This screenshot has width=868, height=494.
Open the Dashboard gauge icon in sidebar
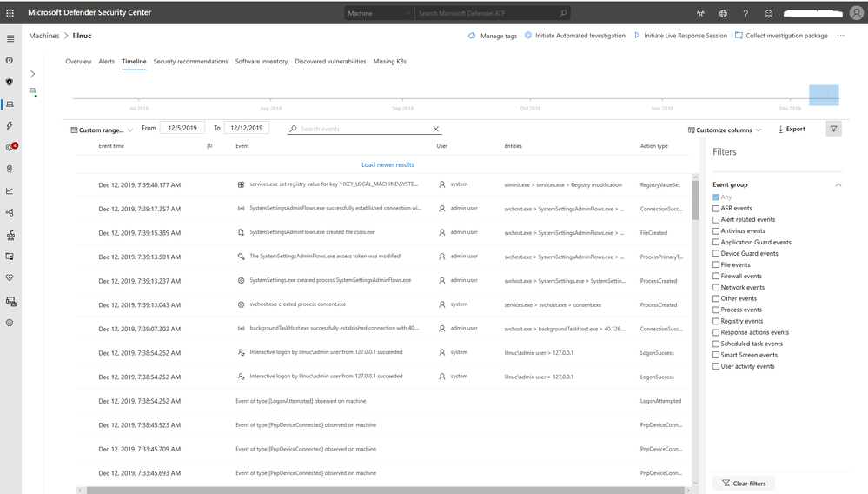coord(10,60)
